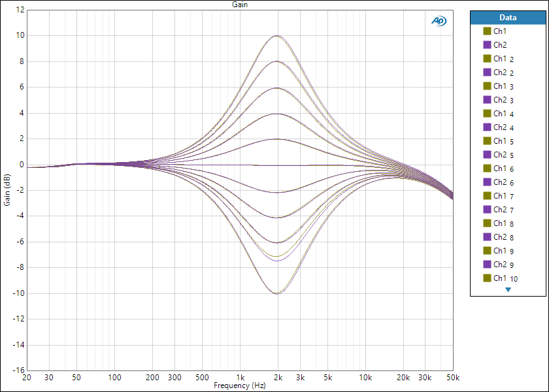Image resolution: width=549 pixels, height=392 pixels.
Task: Click the Ch1 4 legend color swatch
Action: [487, 114]
